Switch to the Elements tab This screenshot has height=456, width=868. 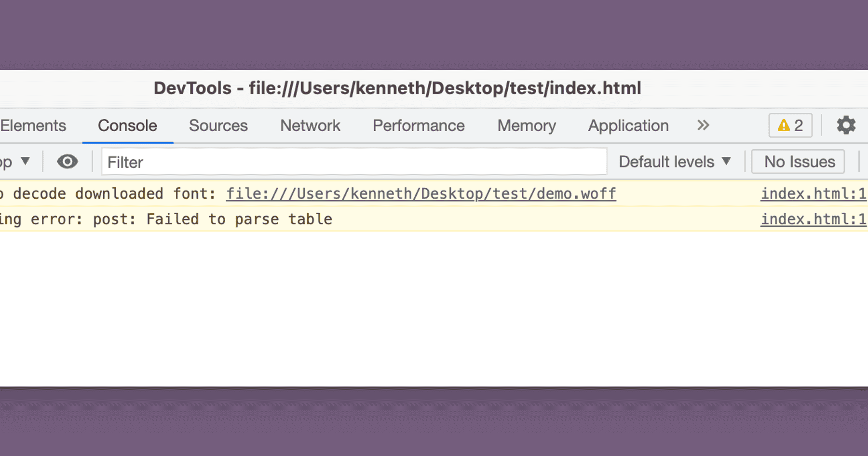point(33,125)
